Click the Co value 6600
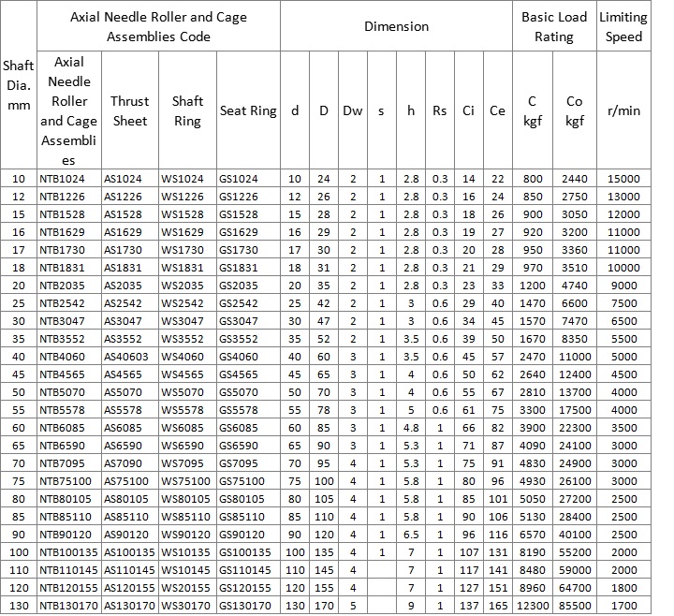Image resolution: width=674 pixels, height=616 pixels. (574, 303)
